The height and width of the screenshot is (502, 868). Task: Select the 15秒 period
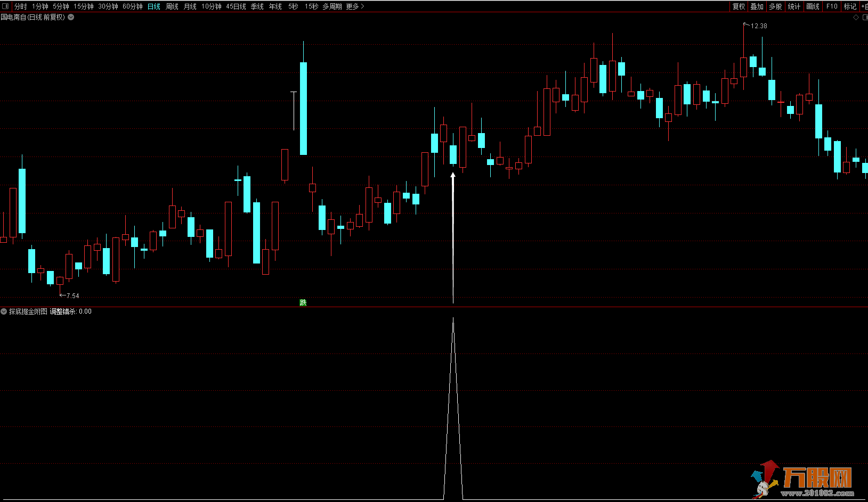point(311,6)
